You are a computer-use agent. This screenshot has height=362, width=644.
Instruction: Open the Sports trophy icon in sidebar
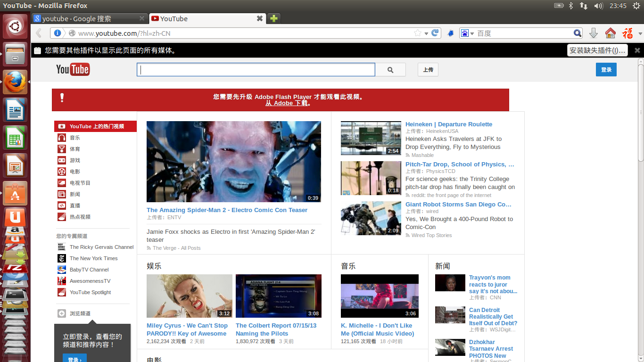(62, 149)
